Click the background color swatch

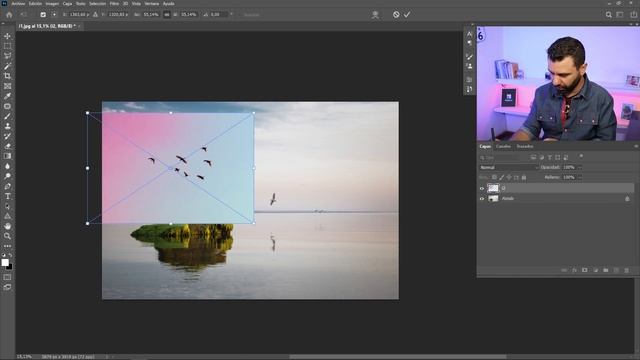coord(10,267)
